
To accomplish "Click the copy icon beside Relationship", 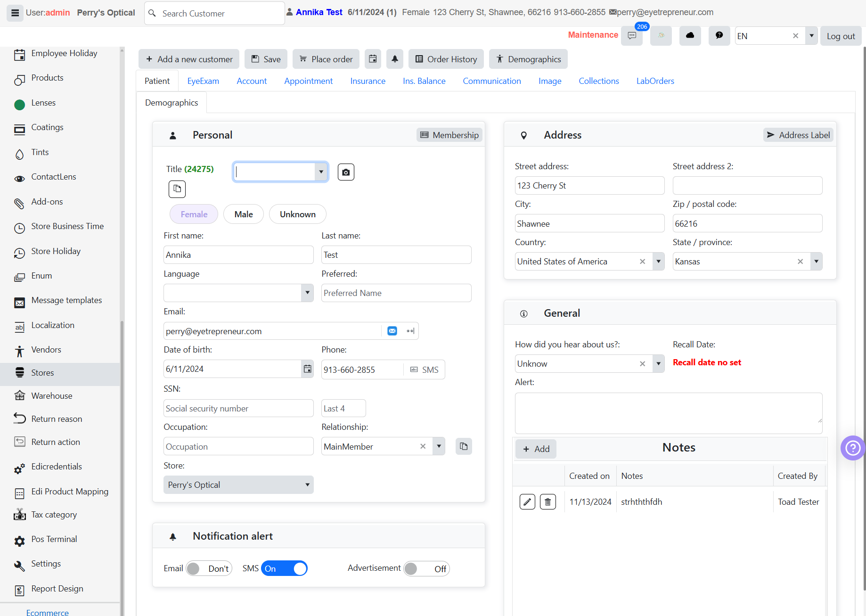I will click(464, 446).
